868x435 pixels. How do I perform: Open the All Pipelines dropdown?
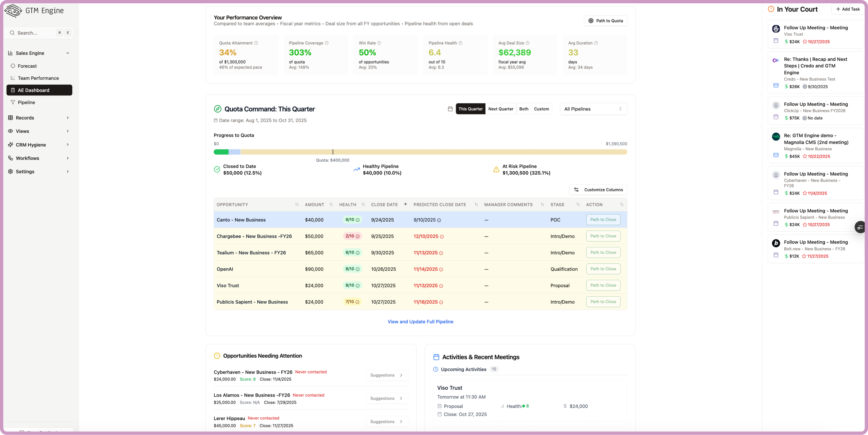click(x=593, y=109)
